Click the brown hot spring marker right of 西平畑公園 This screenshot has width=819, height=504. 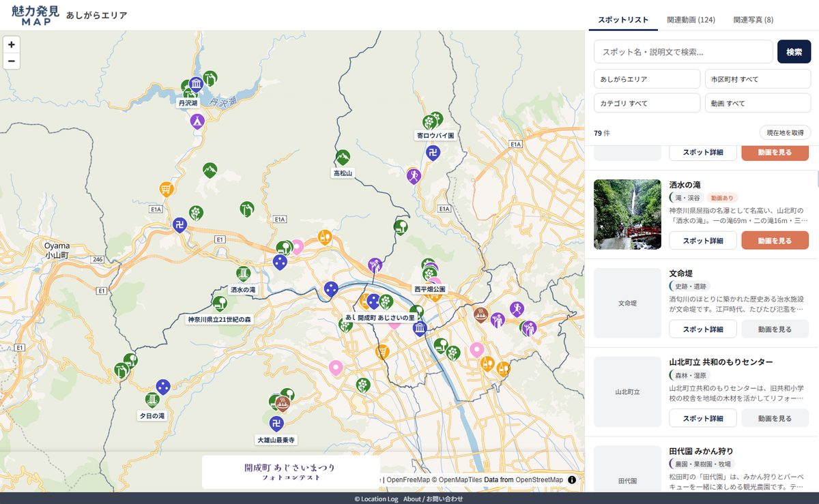pos(480,315)
